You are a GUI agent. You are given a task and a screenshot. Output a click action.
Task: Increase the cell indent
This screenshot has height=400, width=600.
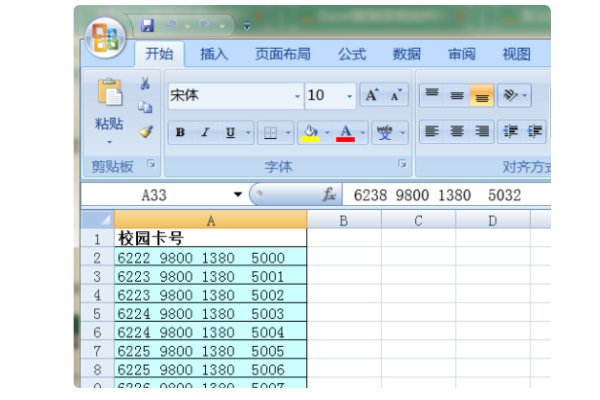534,132
